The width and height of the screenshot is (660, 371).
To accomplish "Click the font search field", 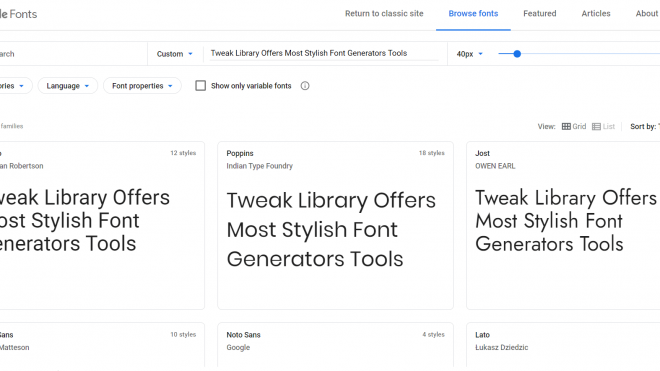I will tap(73, 54).
